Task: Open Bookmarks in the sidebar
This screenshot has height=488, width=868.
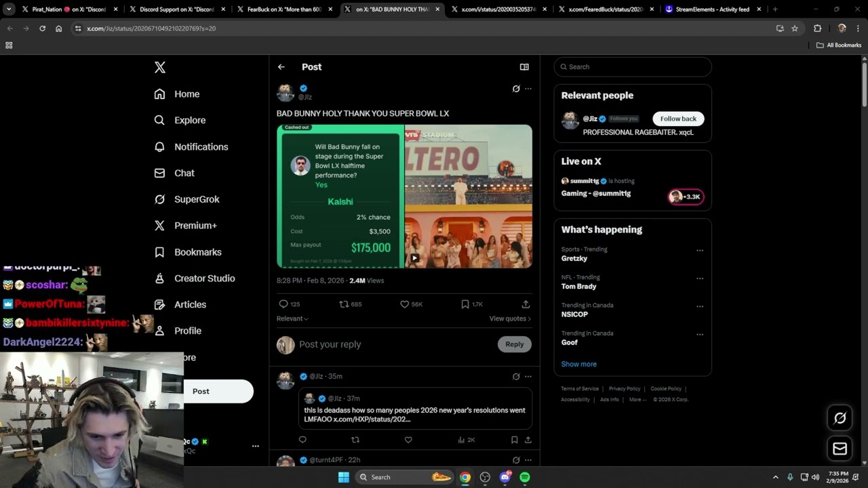Action: pos(188,252)
